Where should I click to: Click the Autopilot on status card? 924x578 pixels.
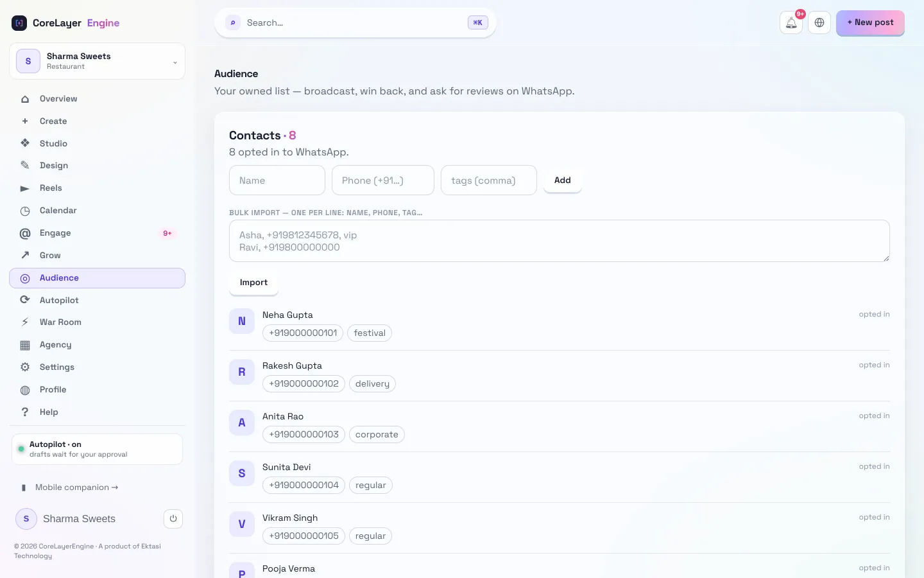pyautogui.click(x=98, y=449)
